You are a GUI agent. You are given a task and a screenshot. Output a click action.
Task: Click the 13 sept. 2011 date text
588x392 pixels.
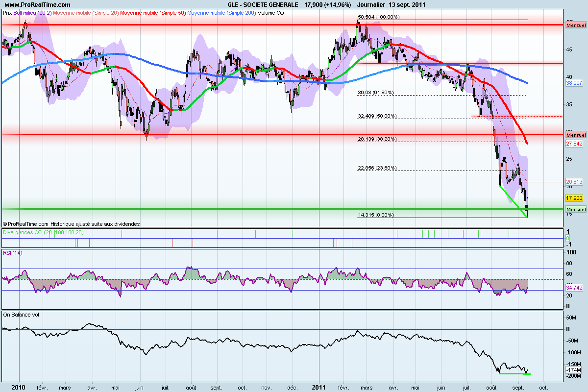tap(408, 4)
